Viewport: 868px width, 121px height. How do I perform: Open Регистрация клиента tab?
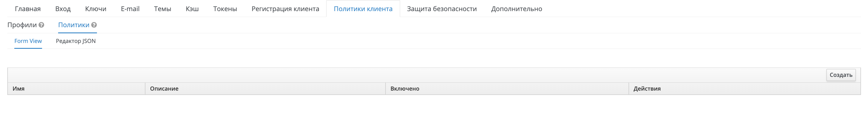(285, 9)
